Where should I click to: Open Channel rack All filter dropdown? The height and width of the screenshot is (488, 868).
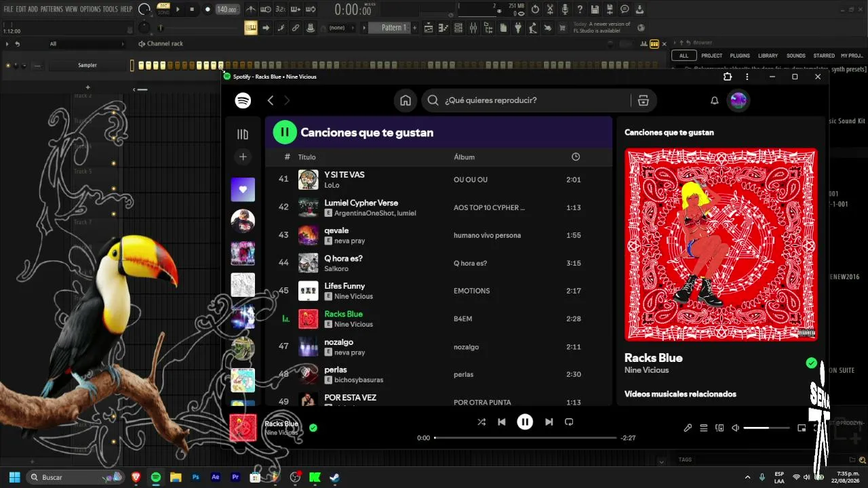tap(87, 44)
